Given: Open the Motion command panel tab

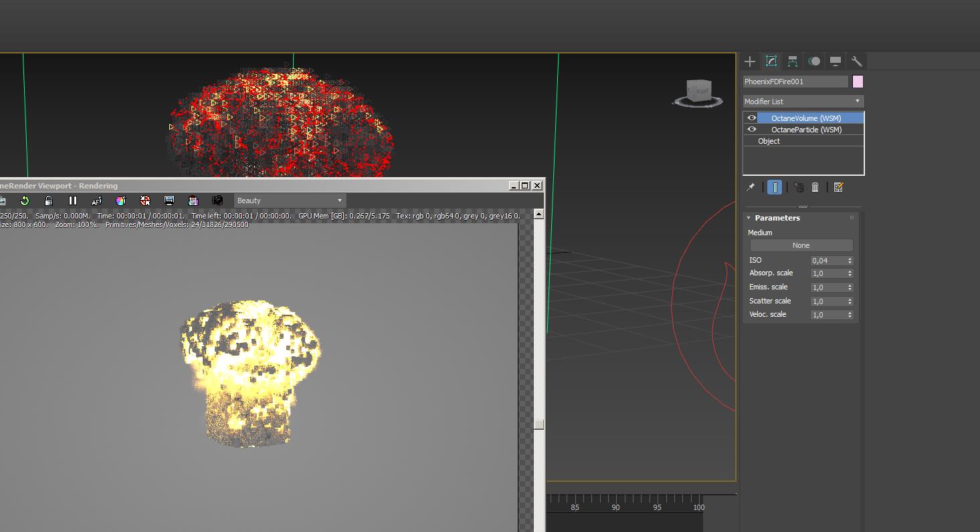Looking at the screenshot, I should pos(814,61).
